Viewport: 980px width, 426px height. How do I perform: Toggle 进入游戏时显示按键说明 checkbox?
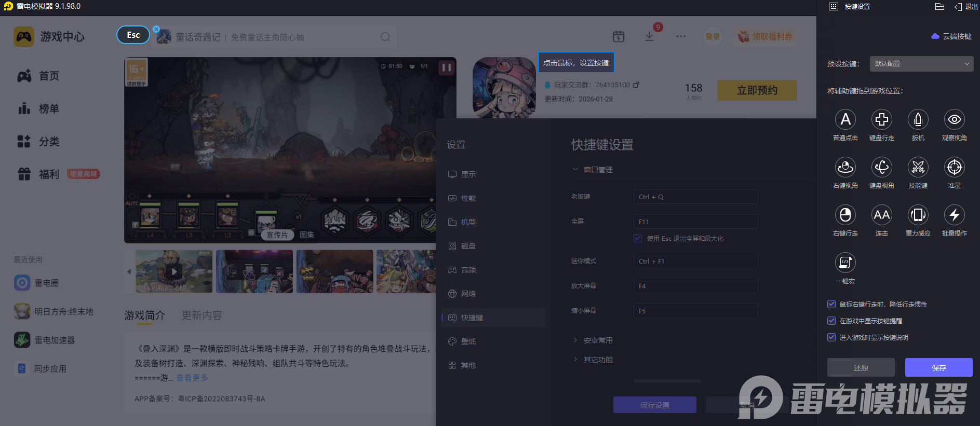[x=831, y=337]
